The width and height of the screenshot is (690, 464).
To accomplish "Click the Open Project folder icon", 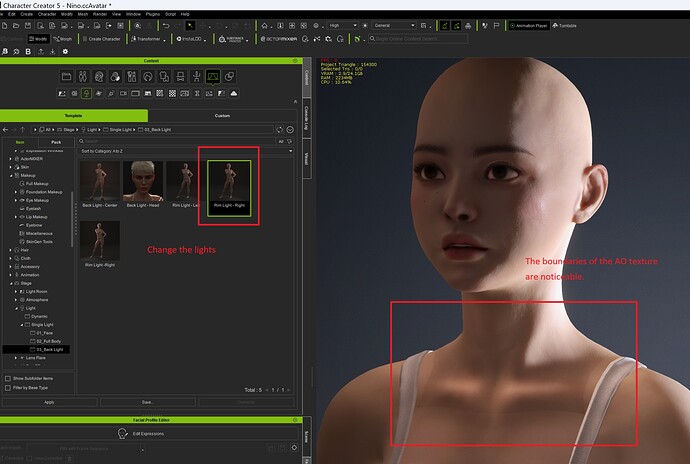I will (16, 26).
